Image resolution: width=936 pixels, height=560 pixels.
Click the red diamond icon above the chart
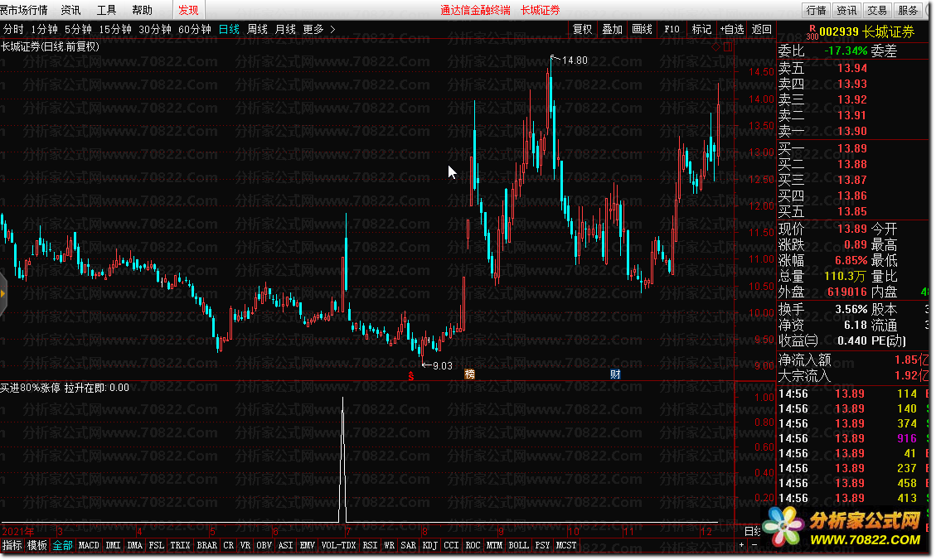(x=716, y=46)
